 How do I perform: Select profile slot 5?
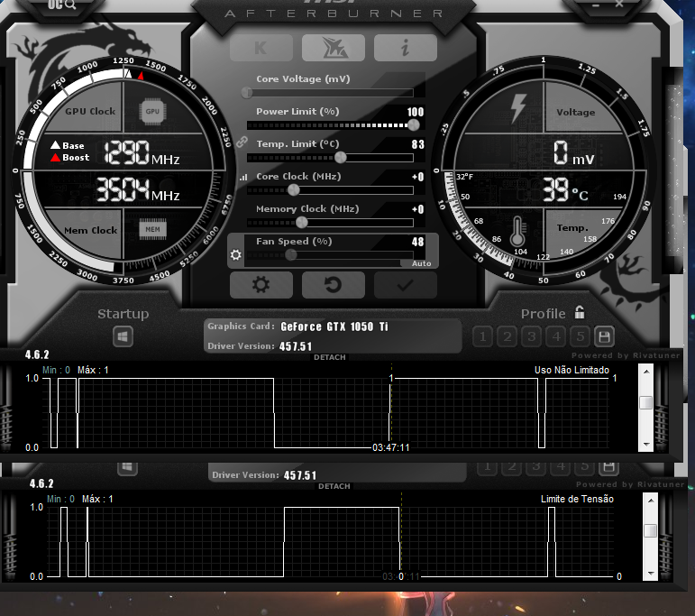[581, 337]
